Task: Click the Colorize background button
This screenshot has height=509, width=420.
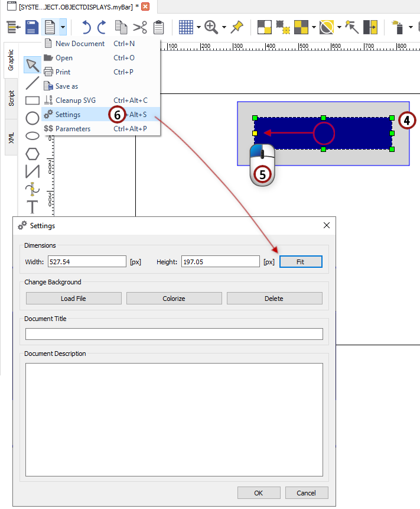Action: click(x=174, y=299)
